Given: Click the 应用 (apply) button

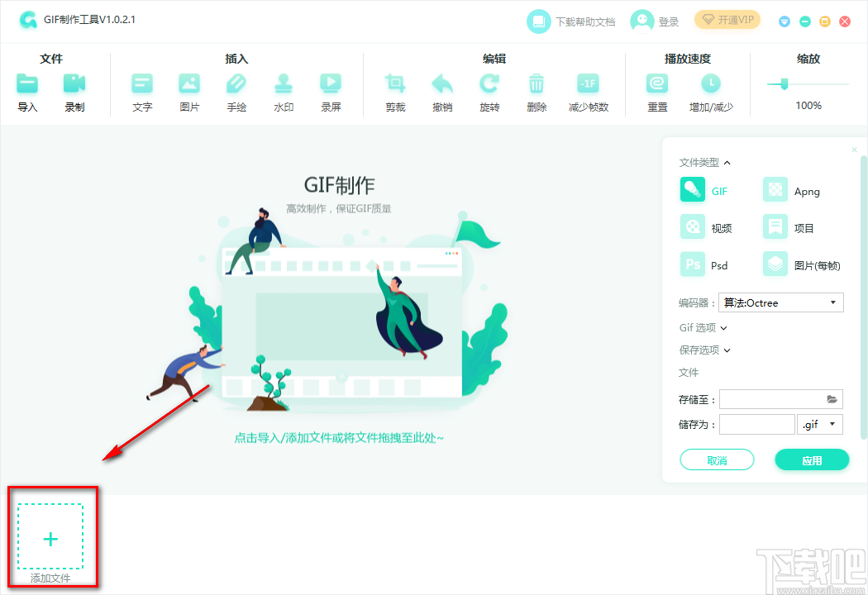Looking at the screenshot, I should pyautogui.click(x=812, y=459).
